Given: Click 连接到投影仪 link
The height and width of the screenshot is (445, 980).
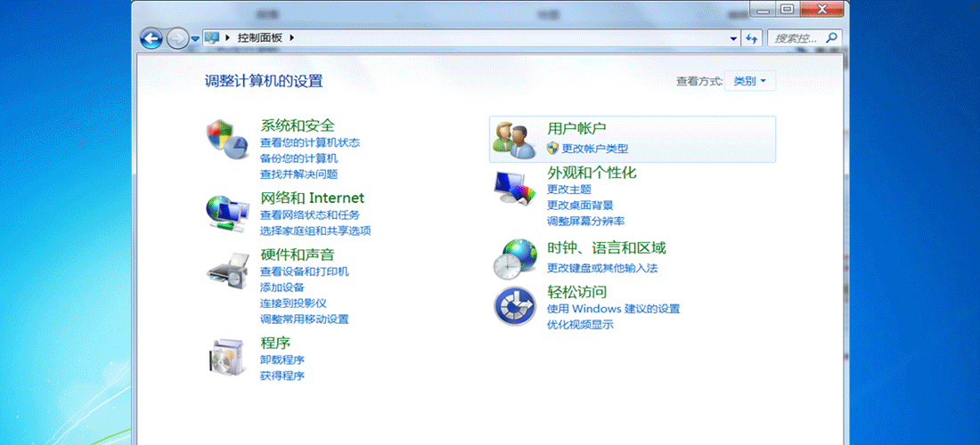Looking at the screenshot, I should pyautogui.click(x=293, y=303).
